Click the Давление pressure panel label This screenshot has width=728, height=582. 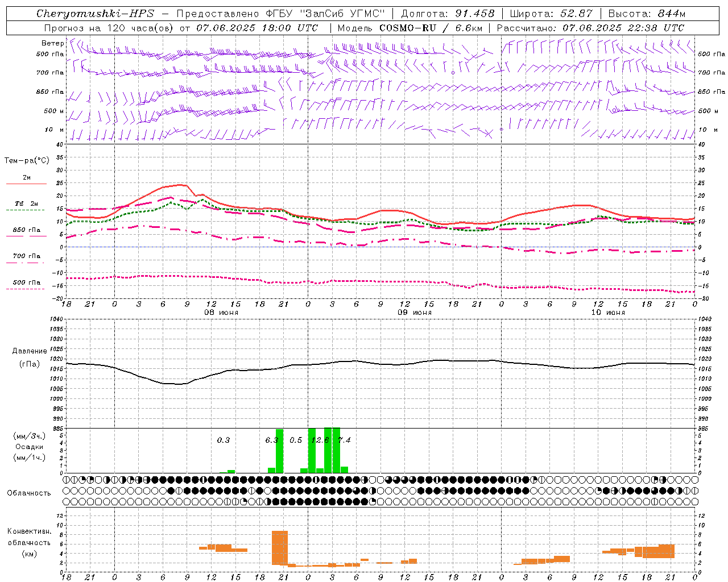point(30,351)
